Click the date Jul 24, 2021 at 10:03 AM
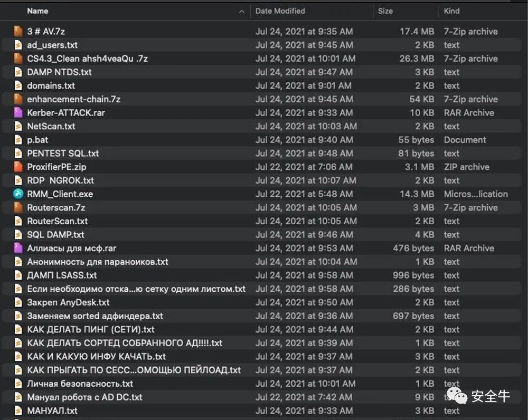This screenshot has width=528, height=420. click(306, 126)
